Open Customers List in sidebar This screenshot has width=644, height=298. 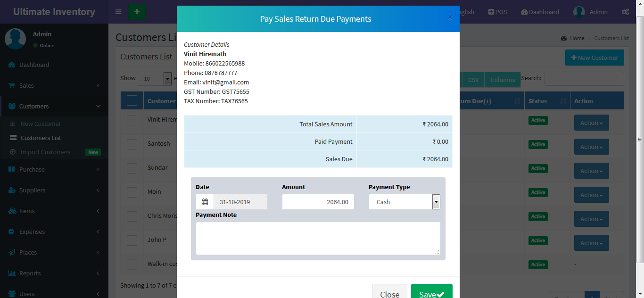coord(41,138)
